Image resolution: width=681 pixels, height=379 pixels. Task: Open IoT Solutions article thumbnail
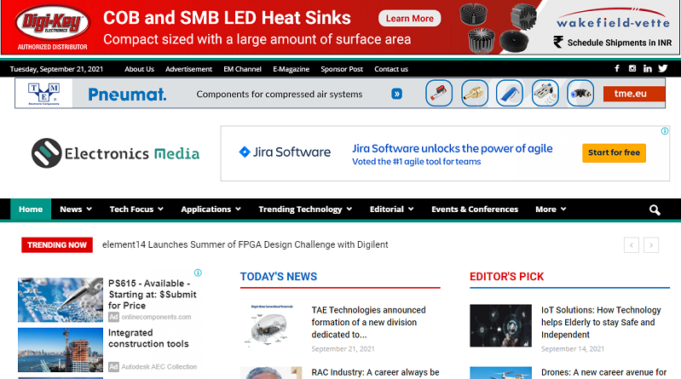point(500,326)
